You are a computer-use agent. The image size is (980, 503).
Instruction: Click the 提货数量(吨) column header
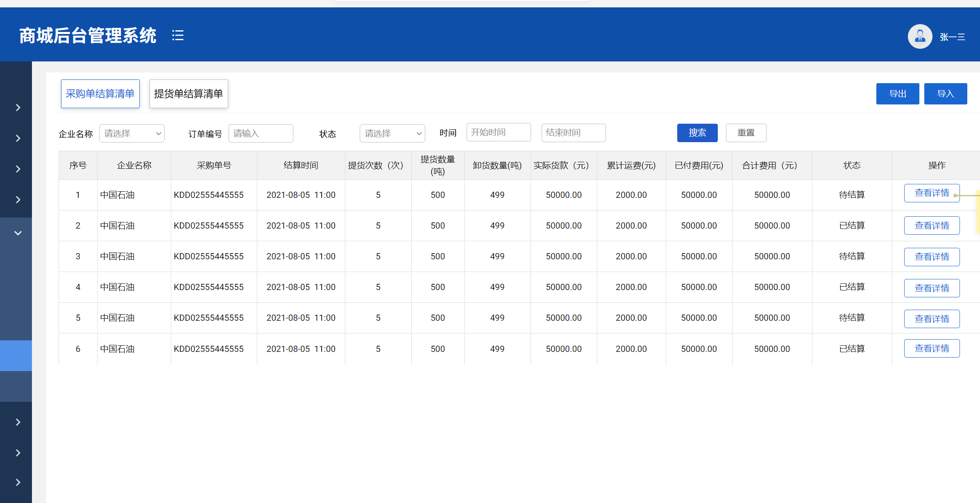(x=438, y=165)
